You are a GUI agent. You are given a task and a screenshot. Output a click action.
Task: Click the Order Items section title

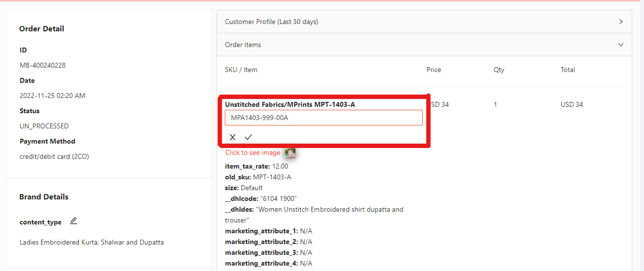pos(243,45)
